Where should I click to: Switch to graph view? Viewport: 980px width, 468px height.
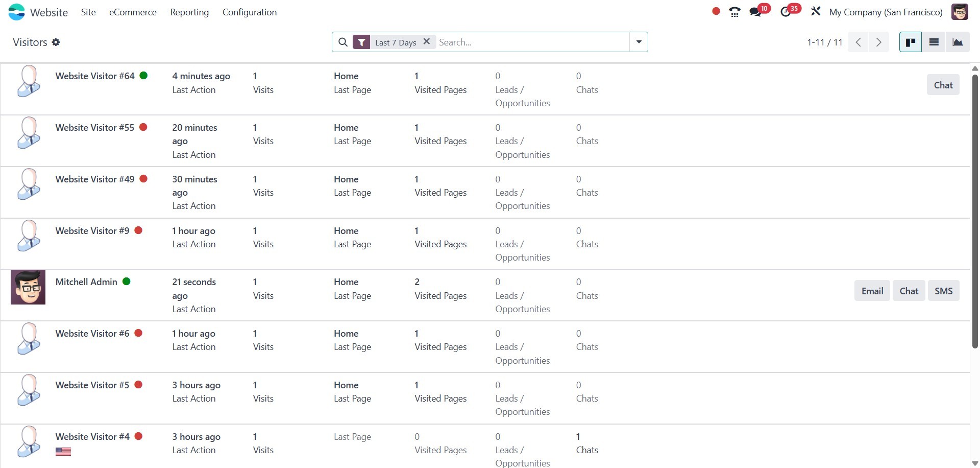tap(958, 42)
